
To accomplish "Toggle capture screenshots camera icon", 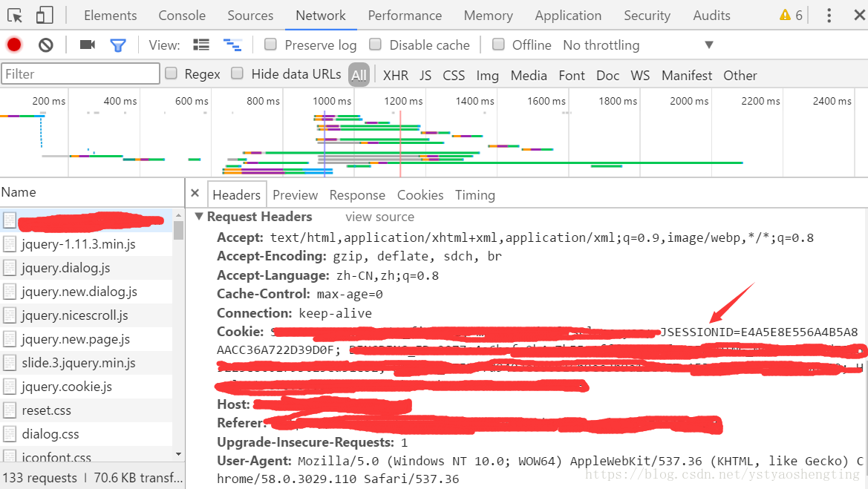I will (x=88, y=45).
